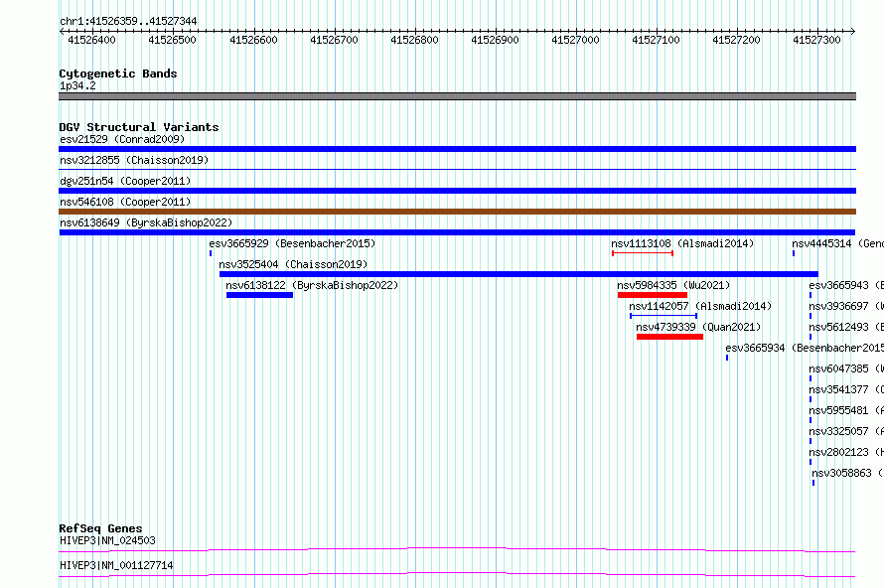This screenshot has height=588, width=884.
Task: Select the HIVEP3|NM_001127714 gene label
Action: click(116, 565)
